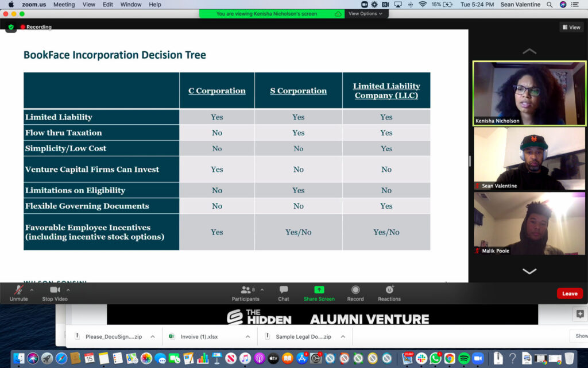Open the Window menu in menu bar

coord(131,5)
